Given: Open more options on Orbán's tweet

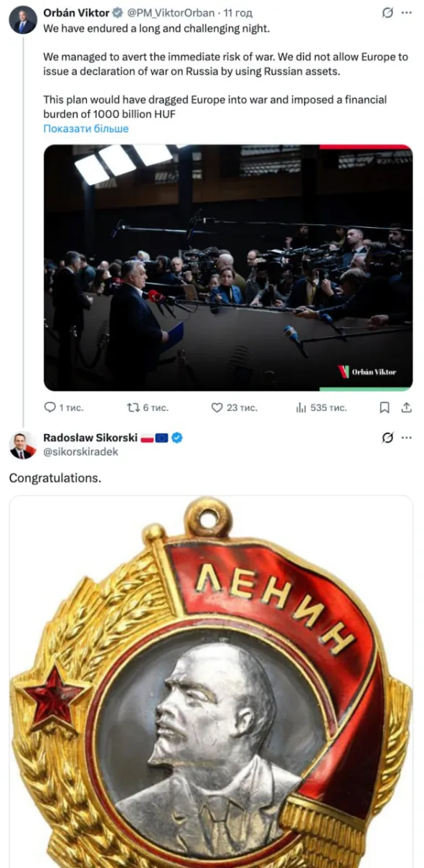Looking at the screenshot, I should 407,13.
